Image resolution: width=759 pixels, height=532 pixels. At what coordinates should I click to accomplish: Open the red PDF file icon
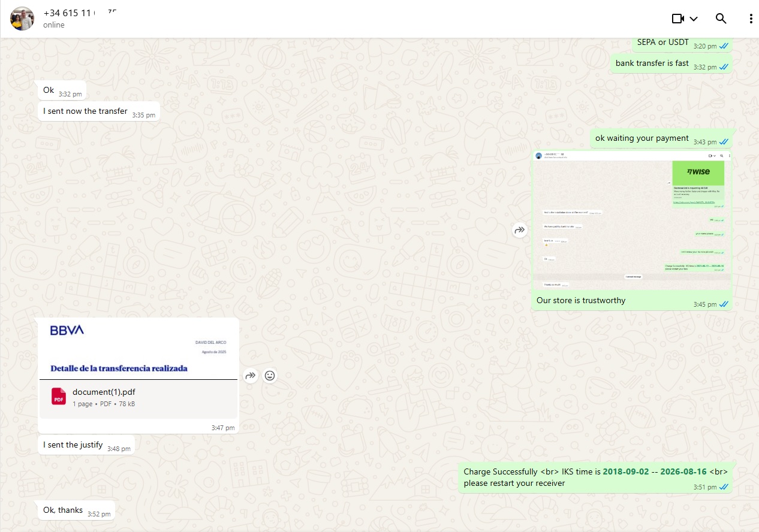point(59,397)
